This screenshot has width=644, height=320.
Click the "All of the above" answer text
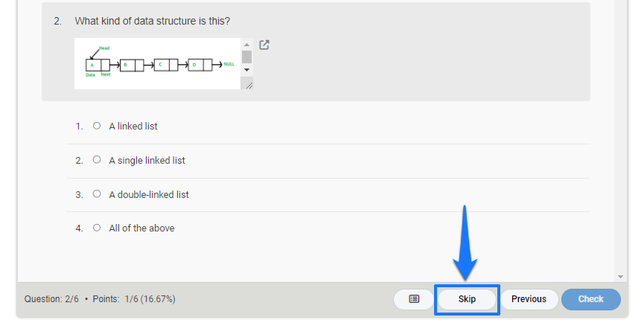141,228
